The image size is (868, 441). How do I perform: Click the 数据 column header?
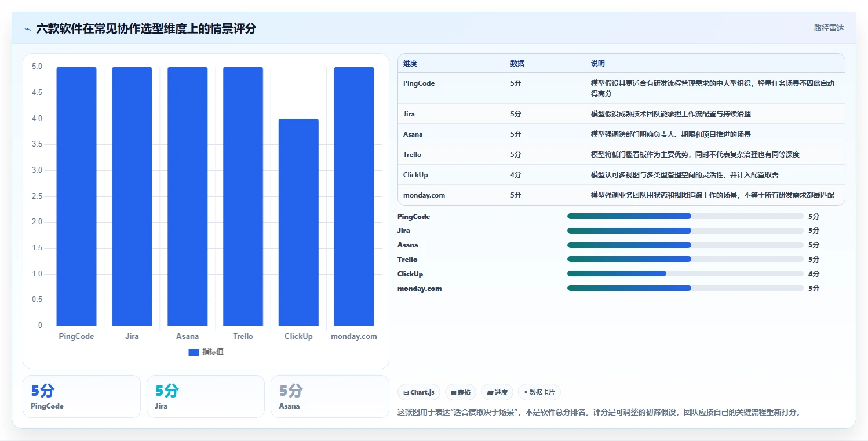point(517,64)
